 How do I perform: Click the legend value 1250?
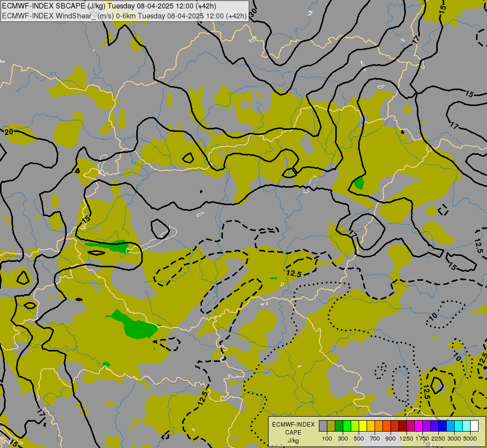[406, 439]
